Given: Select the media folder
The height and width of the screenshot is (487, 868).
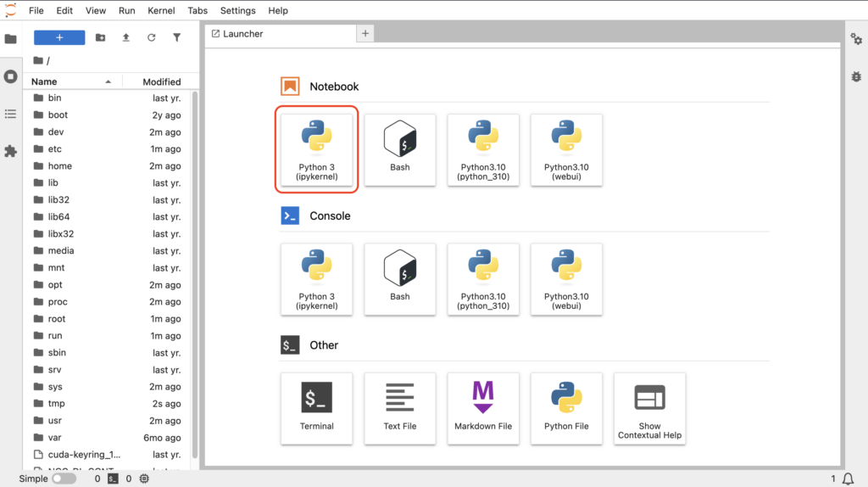Looking at the screenshot, I should (x=108, y=251).
